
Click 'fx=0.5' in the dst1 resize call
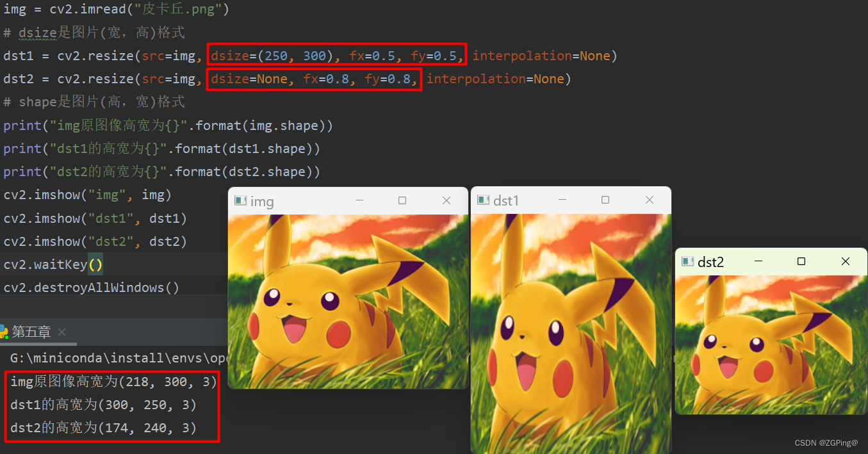click(372, 56)
